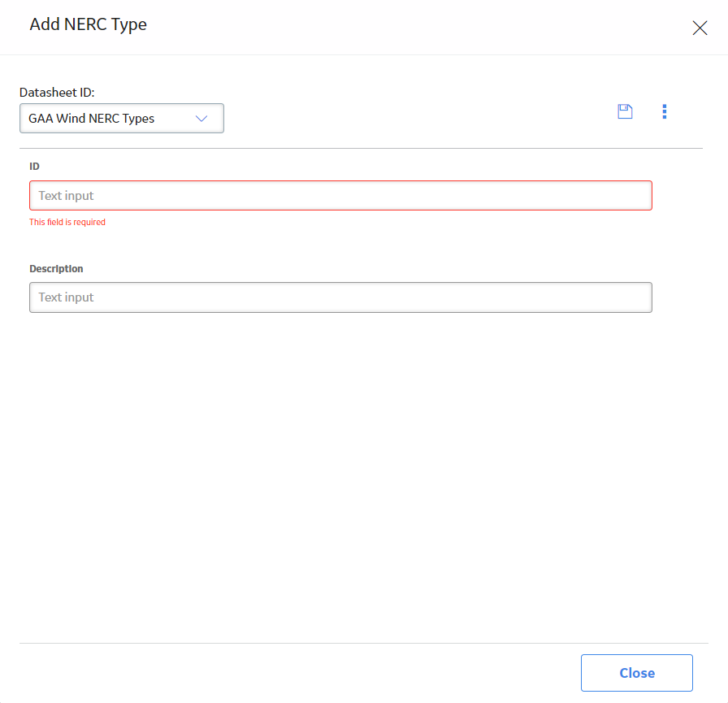Open the GAA Wind NERC Types combo box
Screen dimensions: 728x703
(122, 119)
